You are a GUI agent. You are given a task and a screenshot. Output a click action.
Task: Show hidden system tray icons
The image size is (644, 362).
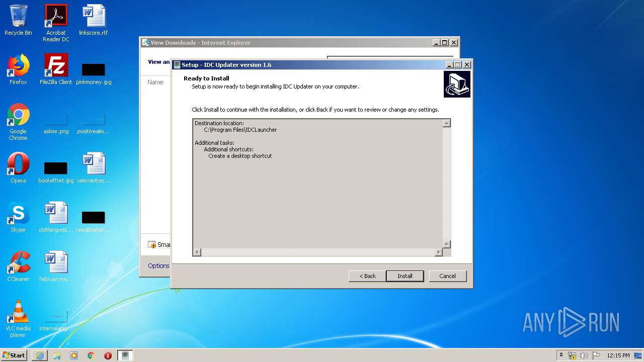click(x=561, y=355)
